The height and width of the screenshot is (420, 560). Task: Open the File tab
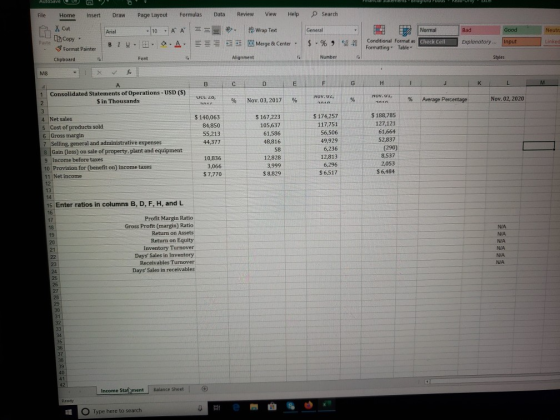[42, 15]
